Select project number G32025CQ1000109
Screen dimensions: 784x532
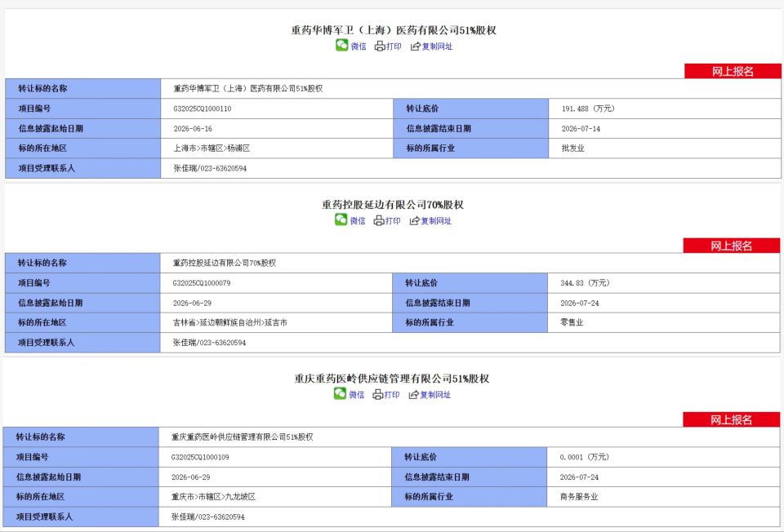point(200,457)
